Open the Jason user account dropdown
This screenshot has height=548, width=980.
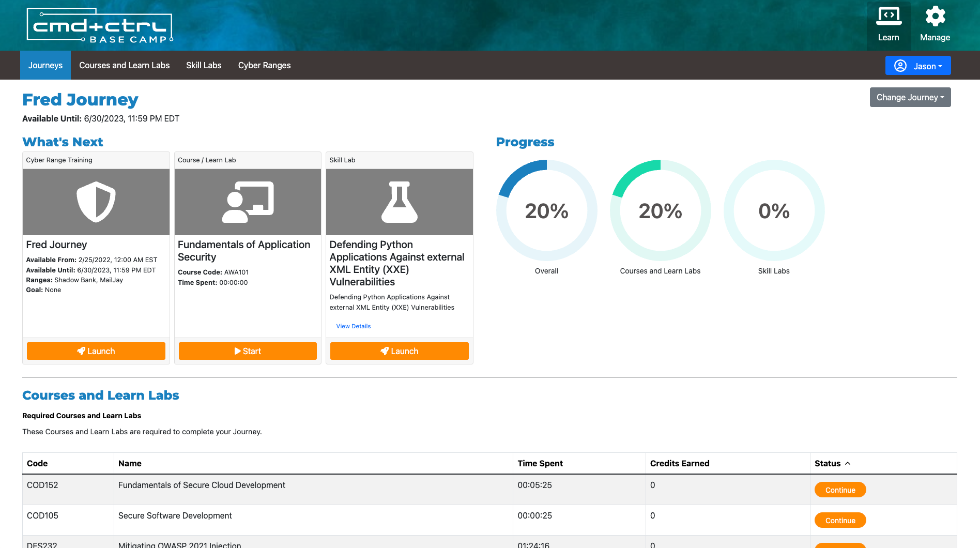(x=918, y=66)
